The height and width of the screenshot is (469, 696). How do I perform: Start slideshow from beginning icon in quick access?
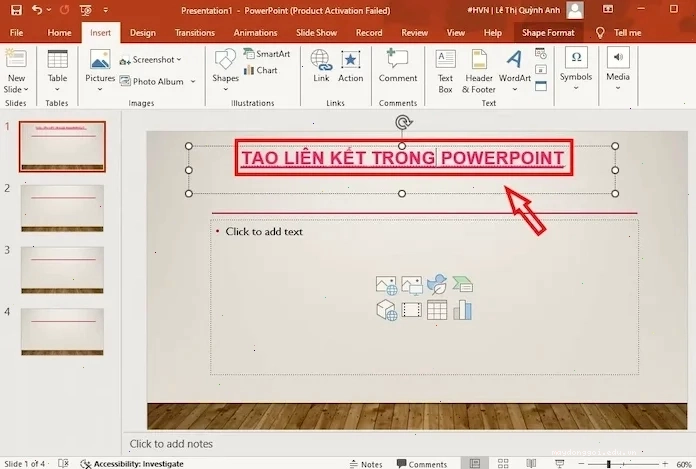(x=86, y=10)
